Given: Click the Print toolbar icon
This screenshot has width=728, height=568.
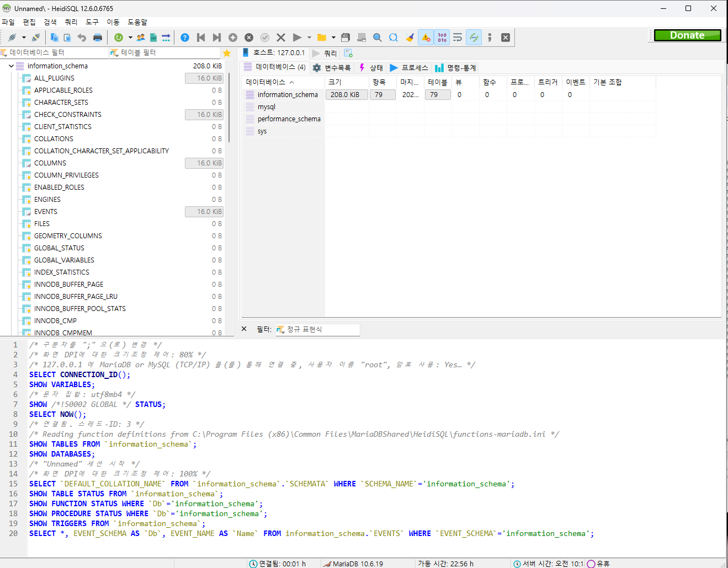Looking at the screenshot, I should pyautogui.click(x=98, y=37).
